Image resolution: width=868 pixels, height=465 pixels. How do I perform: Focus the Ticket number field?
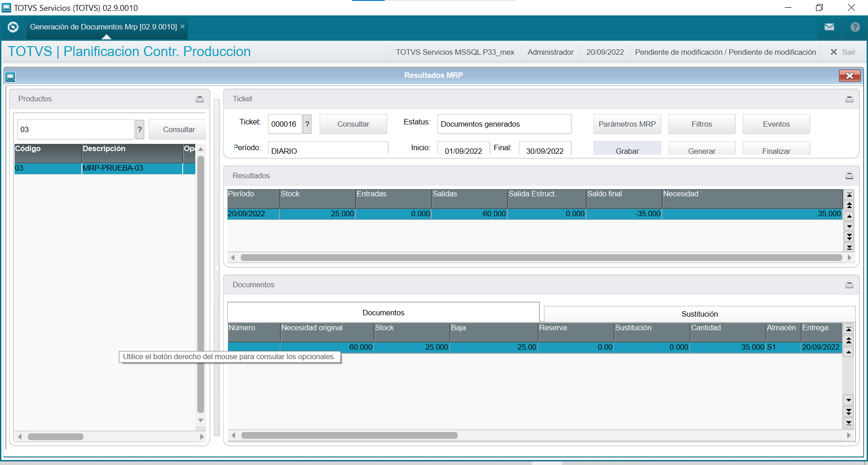pos(285,124)
